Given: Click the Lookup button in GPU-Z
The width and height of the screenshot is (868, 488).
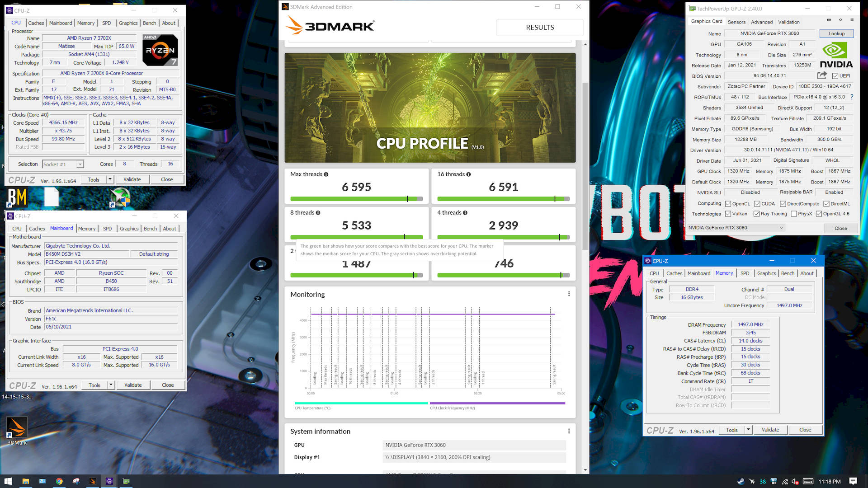Looking at the screenshot, I should click(x=836, y=33).
